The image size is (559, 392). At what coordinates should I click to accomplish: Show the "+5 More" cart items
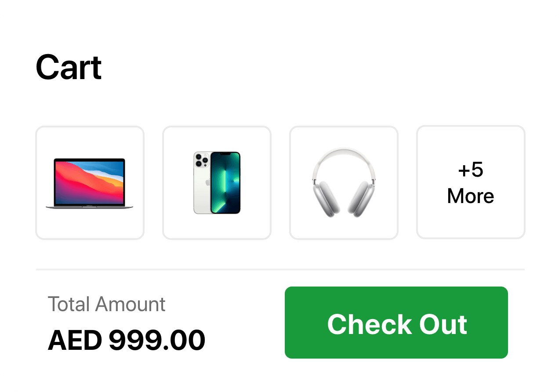471,183
